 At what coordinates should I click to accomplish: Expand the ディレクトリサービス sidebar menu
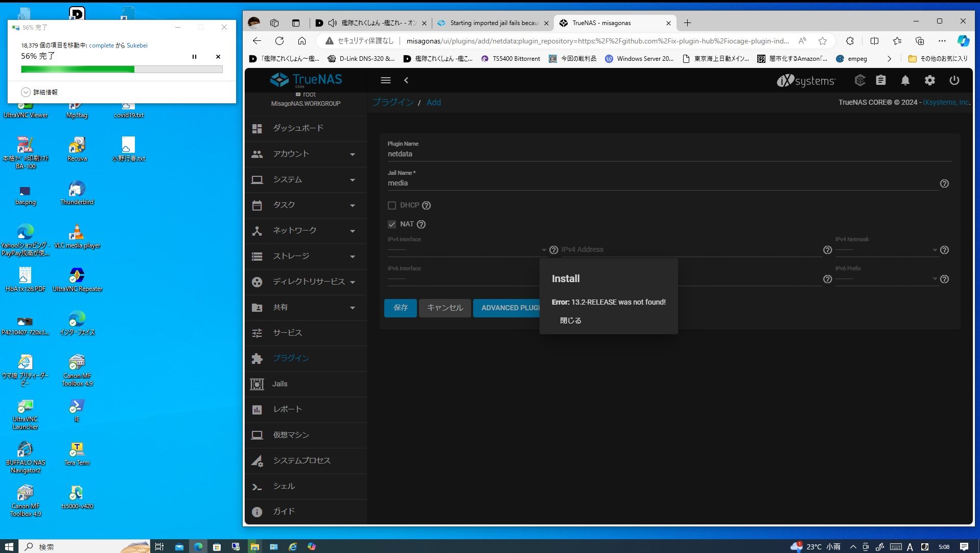(x=306, y=282)
